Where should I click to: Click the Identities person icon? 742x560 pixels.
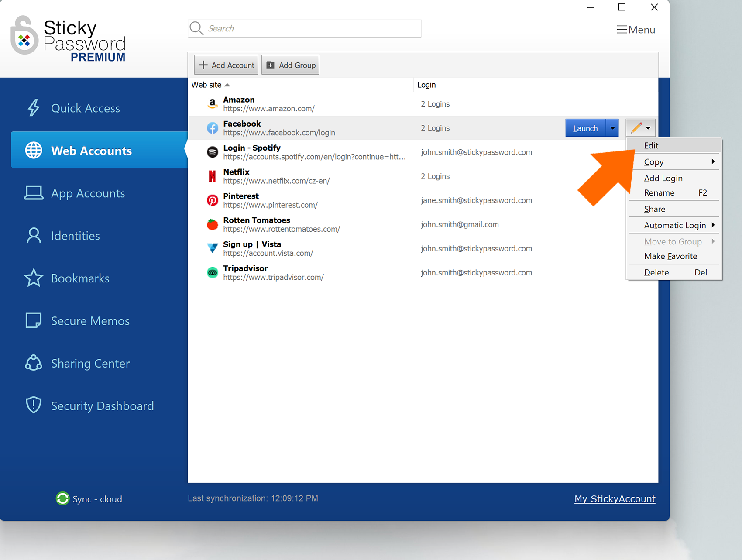point(34,235)
